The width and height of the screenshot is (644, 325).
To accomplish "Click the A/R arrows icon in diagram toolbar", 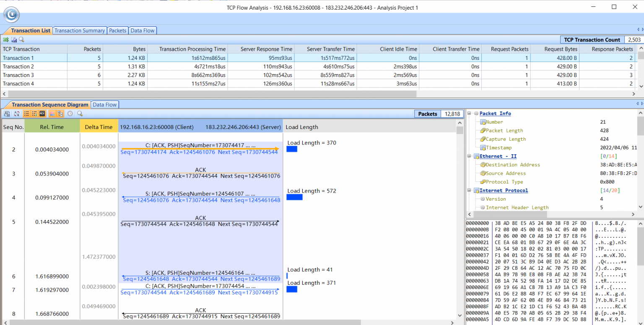I will click(17, 113).
